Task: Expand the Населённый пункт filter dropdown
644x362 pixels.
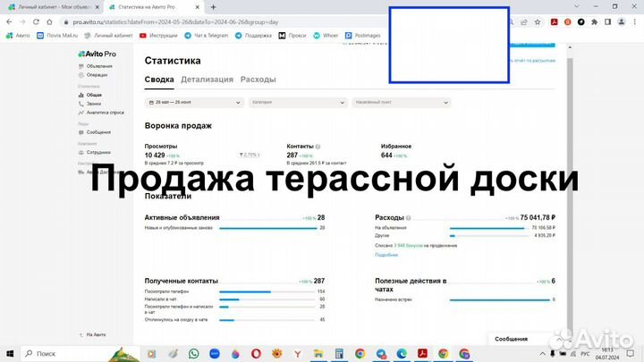Action: pyautogui.click(x=402, y=102)
